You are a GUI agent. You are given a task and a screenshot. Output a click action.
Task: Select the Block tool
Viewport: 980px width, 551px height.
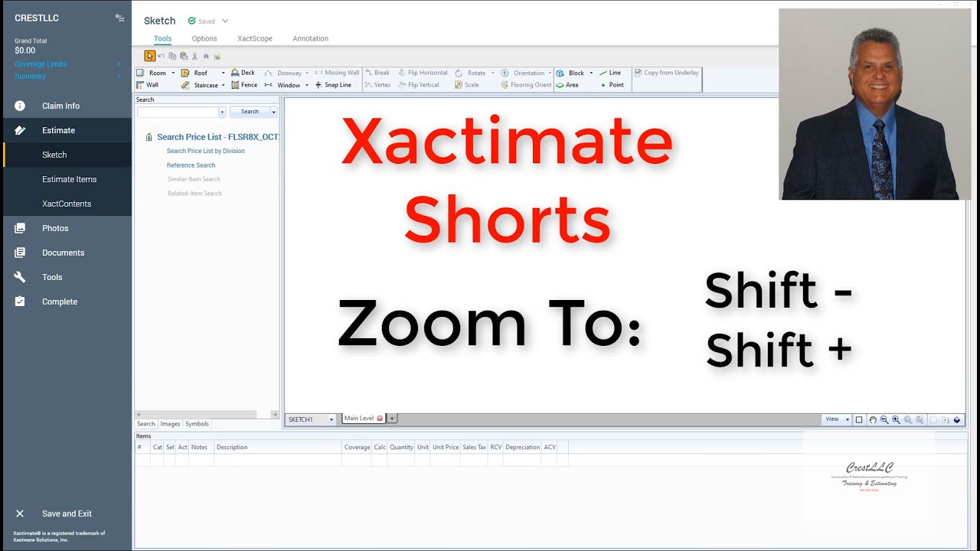(570, 73)
